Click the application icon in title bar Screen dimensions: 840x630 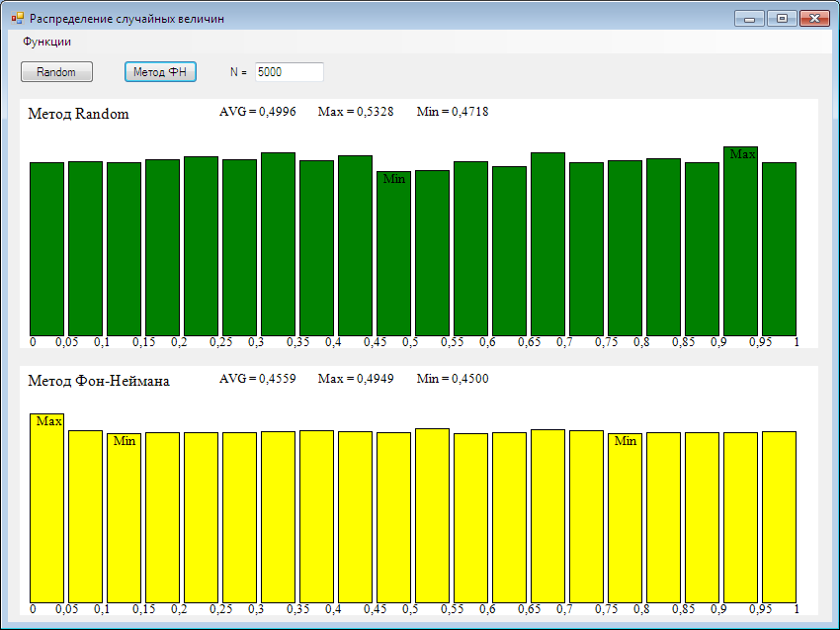click(18, 18)
